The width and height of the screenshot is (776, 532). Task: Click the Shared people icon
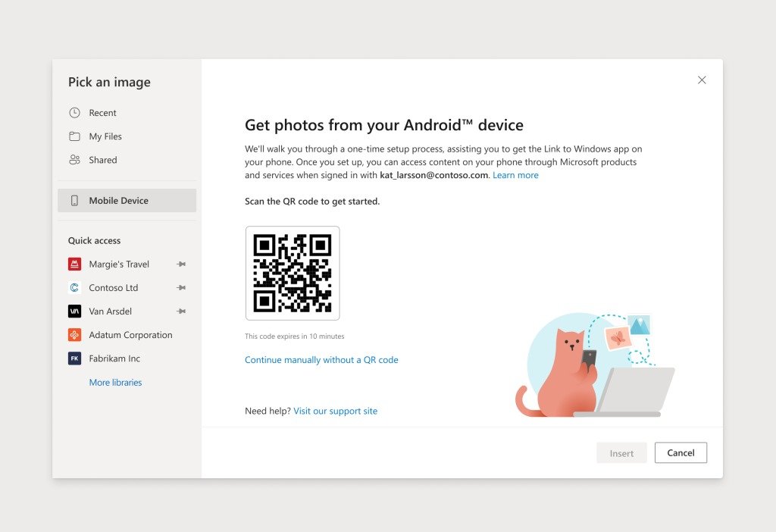tap(74, 160)
